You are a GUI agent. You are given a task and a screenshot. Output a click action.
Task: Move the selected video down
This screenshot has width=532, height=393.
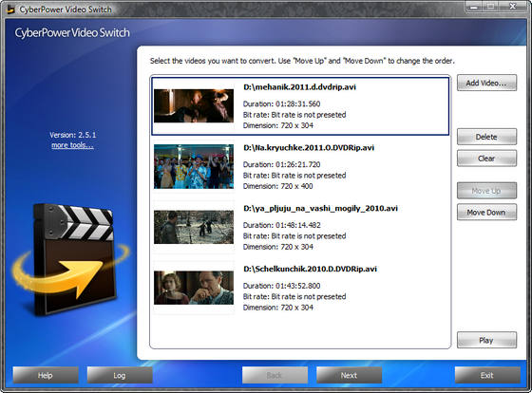click(x=486, y=212)
